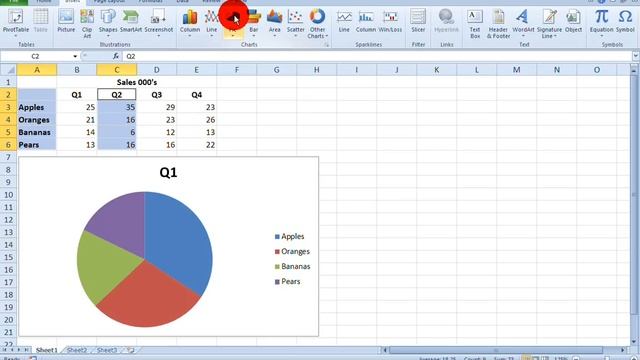Insert a Line sparkline
The image size is (640, 360).
[344, 21]
